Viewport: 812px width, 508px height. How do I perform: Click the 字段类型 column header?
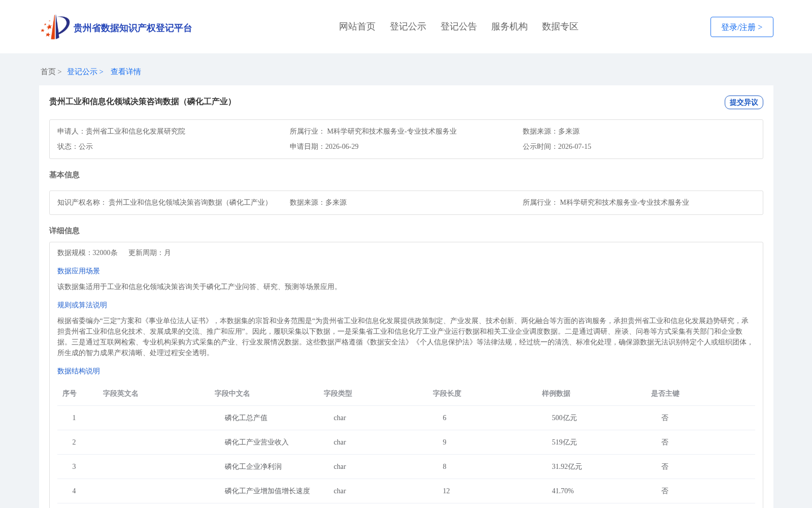pyautogui.click(x=338, y=393)
